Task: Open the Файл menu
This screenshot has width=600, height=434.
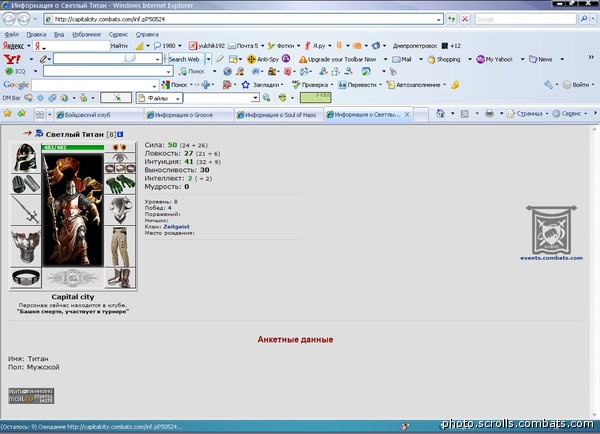Action: [x=12, y=34]
